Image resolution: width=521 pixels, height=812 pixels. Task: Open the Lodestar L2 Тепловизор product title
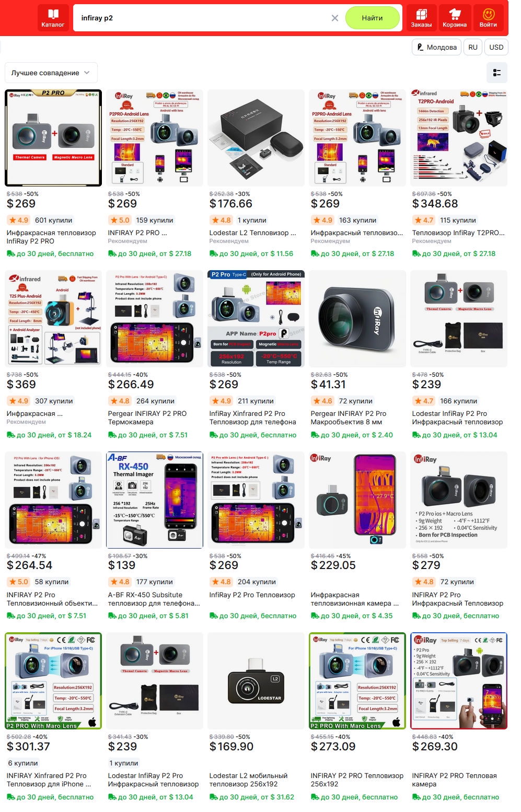click(253, 233)
